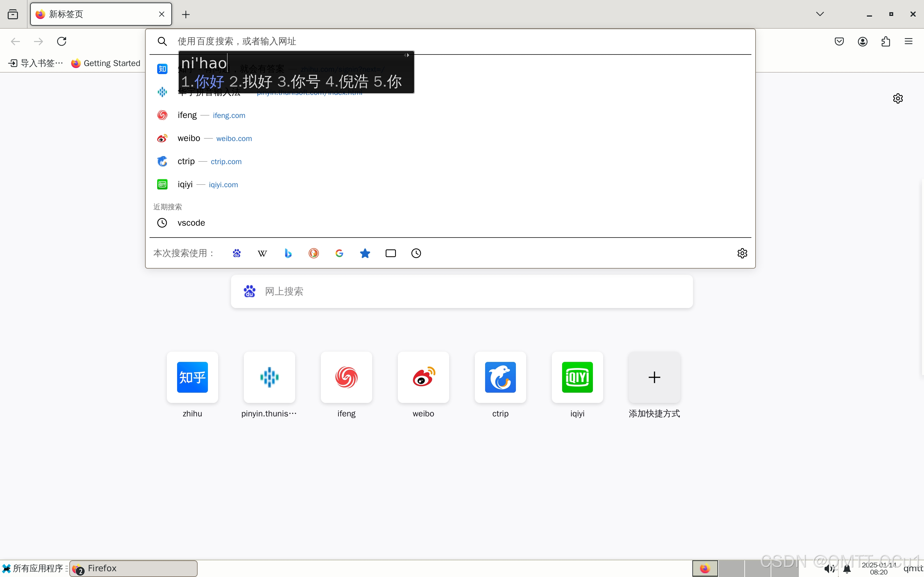This screenshot has width=924, height=577.
Task: Click the zhihu shortcut tile
Action: point(193,377)
